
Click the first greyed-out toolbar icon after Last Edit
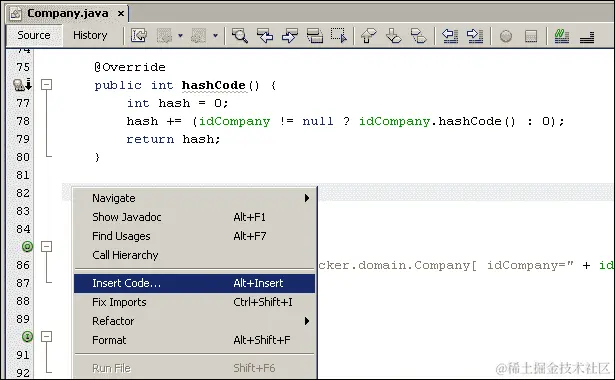coord(164,36)
